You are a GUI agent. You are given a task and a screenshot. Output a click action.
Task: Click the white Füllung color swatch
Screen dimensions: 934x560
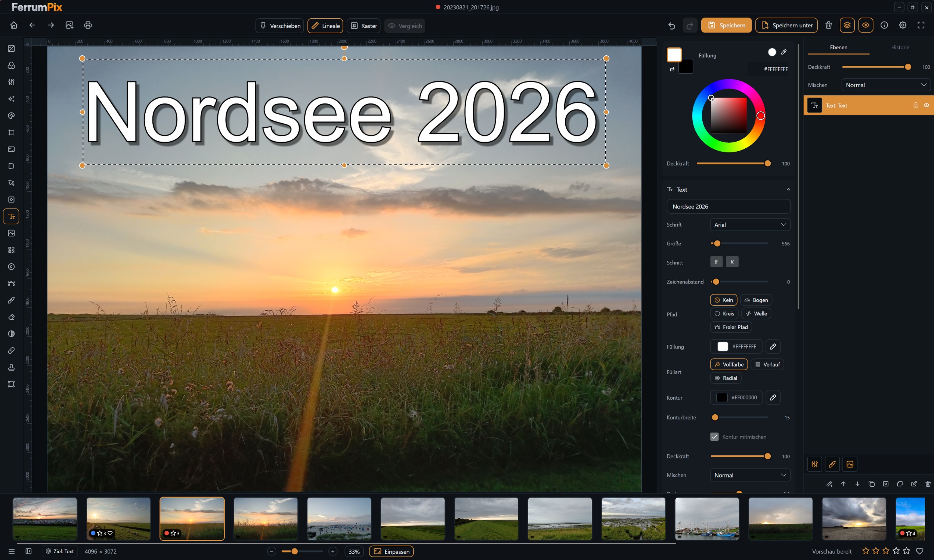723,346
